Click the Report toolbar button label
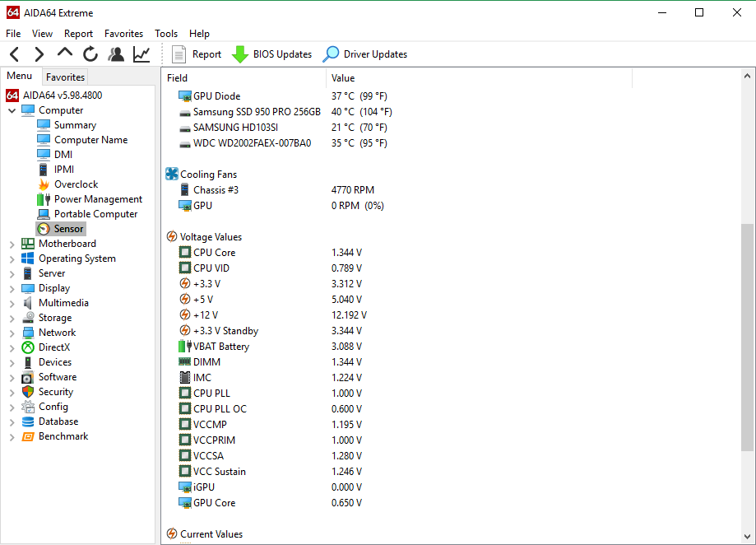756x545 pixels. (206, 54)
